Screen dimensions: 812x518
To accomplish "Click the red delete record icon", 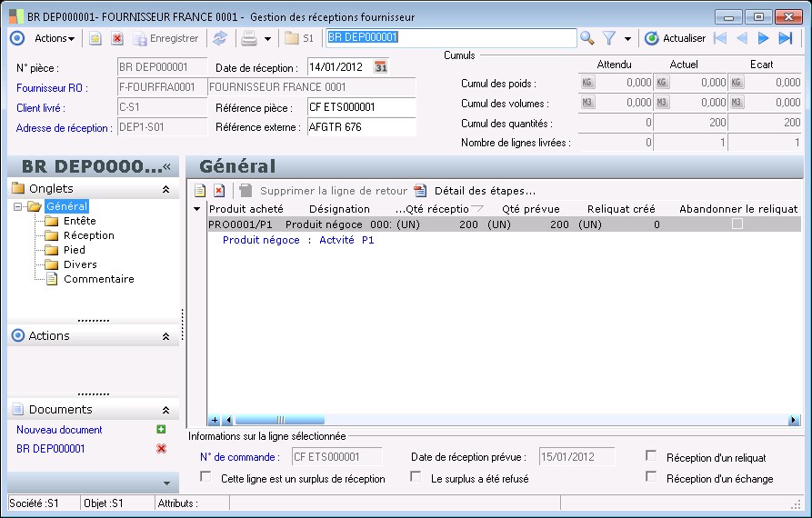I will click(117, 38).
